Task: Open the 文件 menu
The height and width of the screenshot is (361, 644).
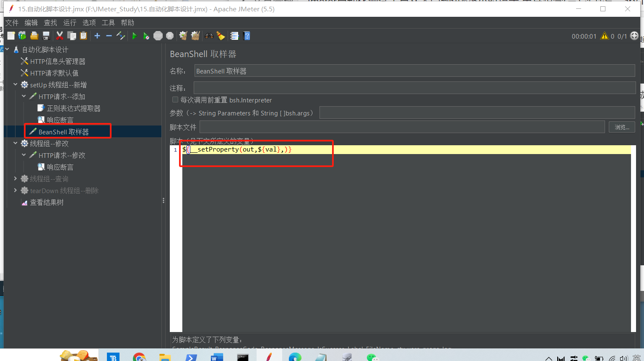Action: tap(12, 23)
